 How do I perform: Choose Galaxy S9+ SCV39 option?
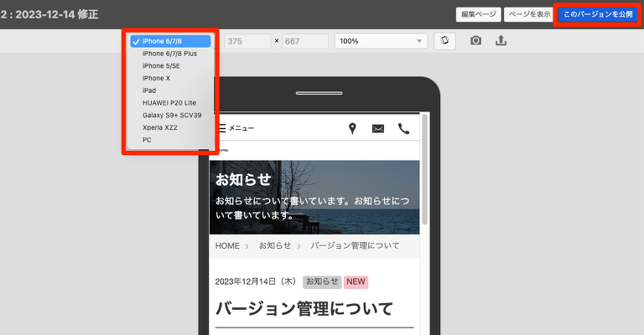(172, 115)
